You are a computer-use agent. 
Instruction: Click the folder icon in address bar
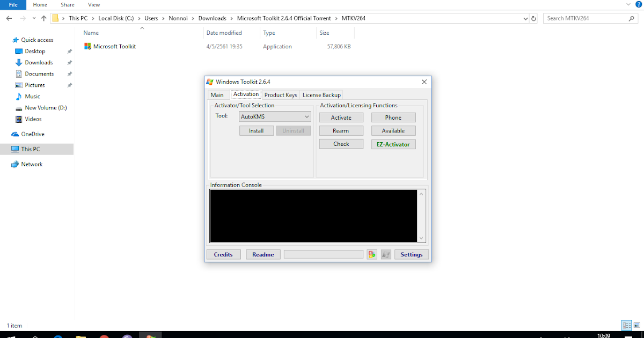(x=55, y=18)
